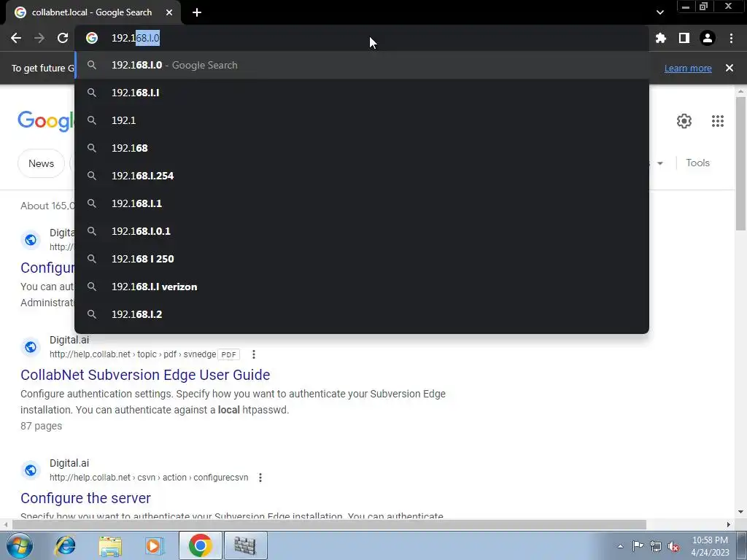Click the PDF label on svnedge result

(x=228, y=354)
